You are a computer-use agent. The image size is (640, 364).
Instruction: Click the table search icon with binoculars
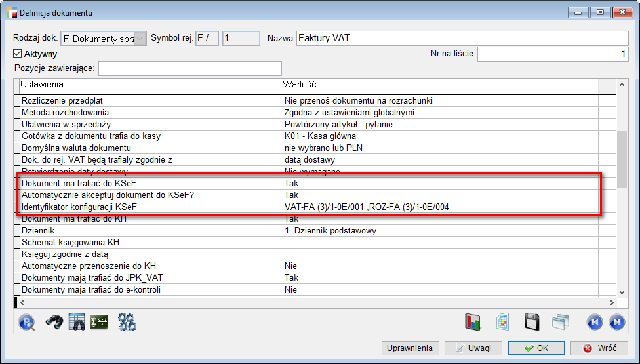(77, 321)
